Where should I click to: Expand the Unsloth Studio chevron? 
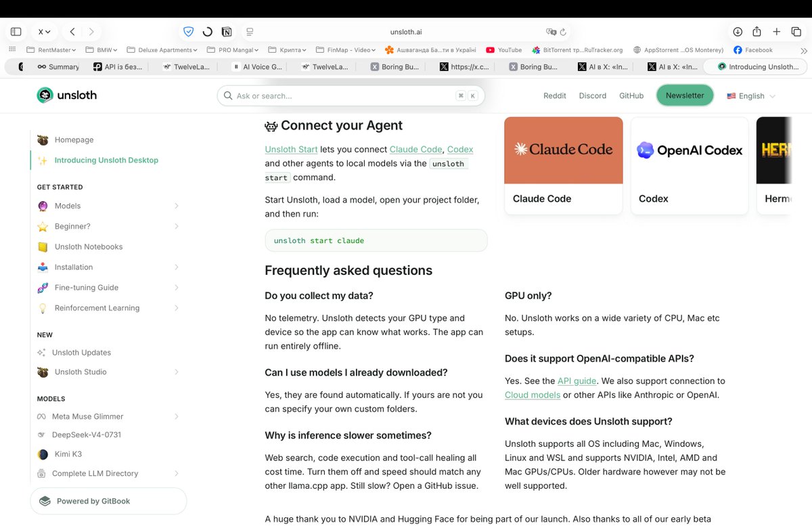coord(176,372)
